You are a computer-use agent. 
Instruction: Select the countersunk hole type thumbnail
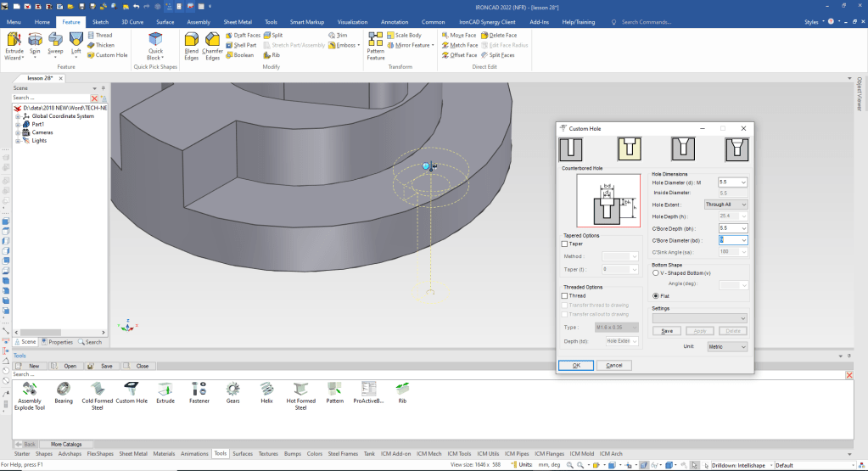click(x=683, y=149)
